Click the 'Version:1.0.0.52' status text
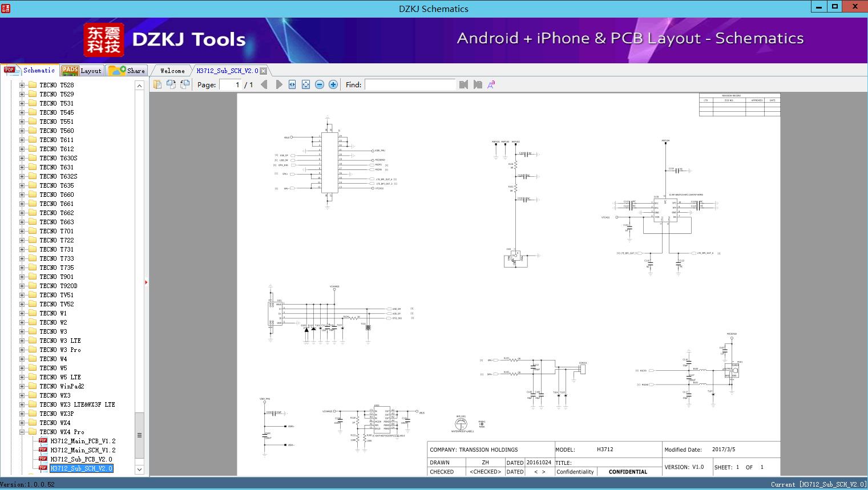This screenshot has width=868, height=490. (x=27, y=484)
